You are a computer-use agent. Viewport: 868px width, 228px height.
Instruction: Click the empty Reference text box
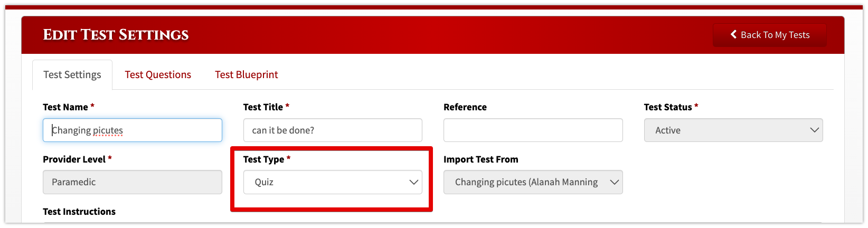533,130
